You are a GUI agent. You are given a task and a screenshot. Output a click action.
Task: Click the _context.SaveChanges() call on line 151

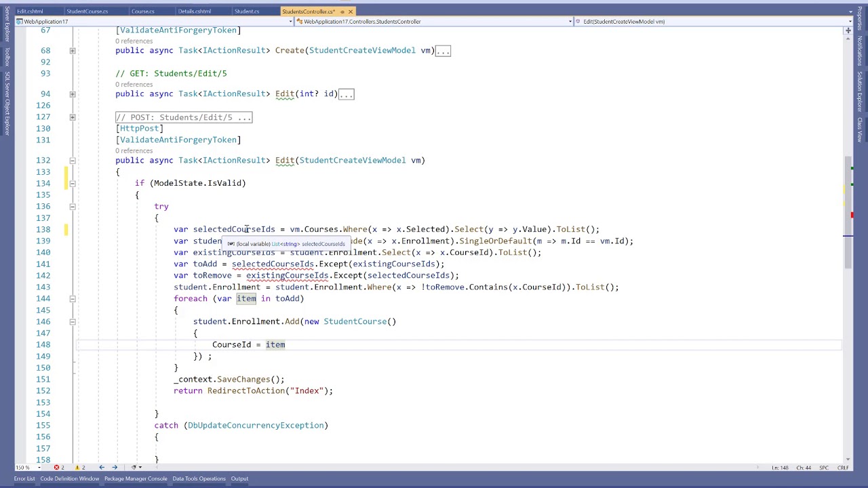[x=229, y=379]
